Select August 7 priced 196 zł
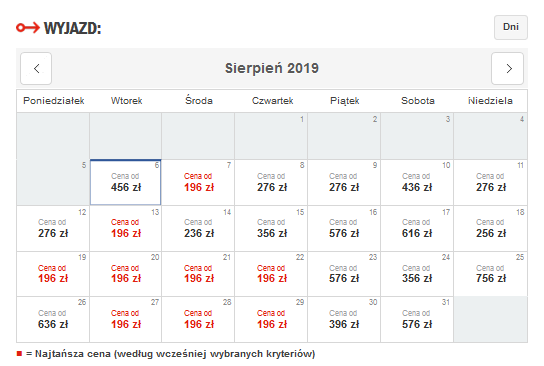The height and width of the screenshot is (366, 544). pos(198,182)
